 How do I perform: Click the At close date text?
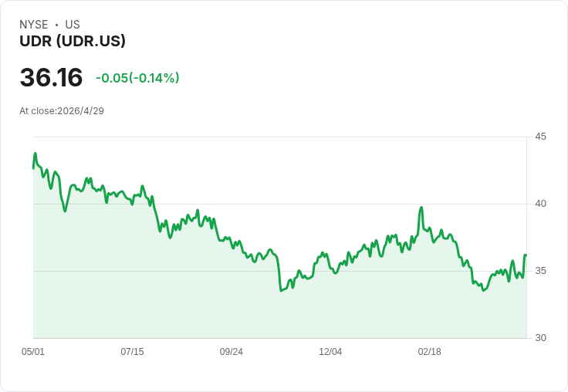click(62, 111)
